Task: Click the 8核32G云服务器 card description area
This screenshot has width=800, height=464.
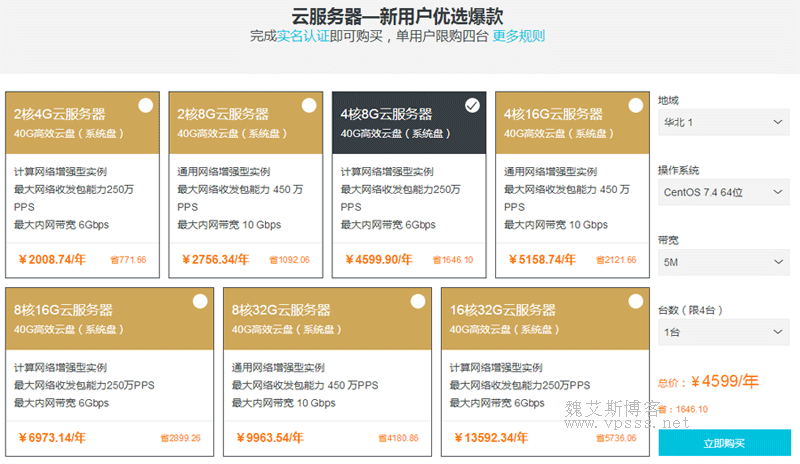Action: [327, 385]
